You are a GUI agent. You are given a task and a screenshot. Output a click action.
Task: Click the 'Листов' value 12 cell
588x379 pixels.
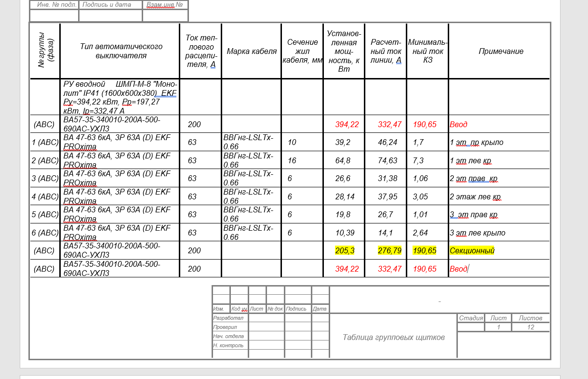531,327
